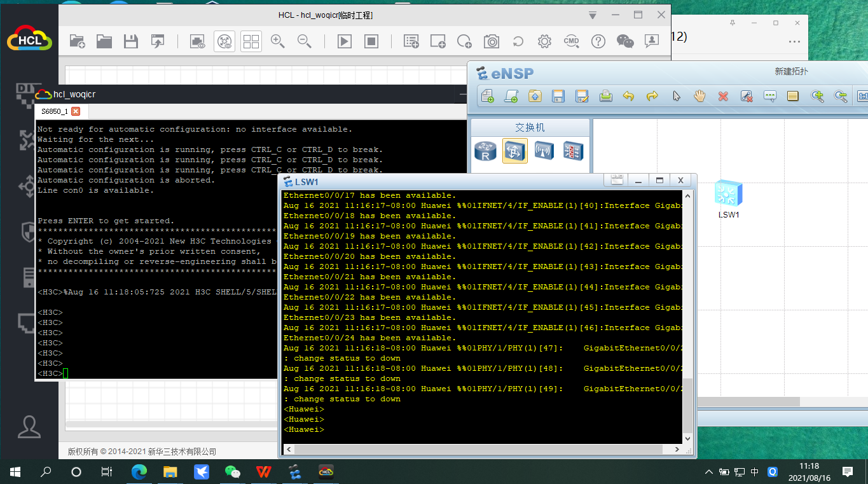Click the Save As icon in eNSP toolbar

coord(582,96)
